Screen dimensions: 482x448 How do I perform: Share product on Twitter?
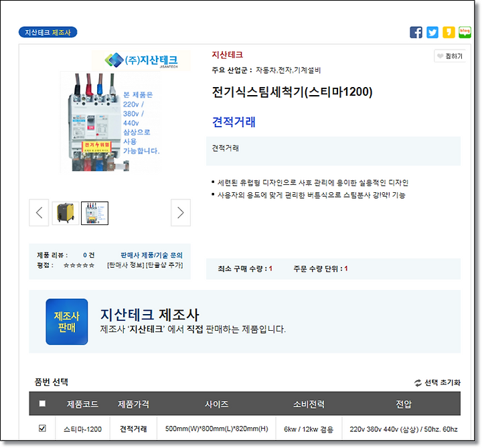pos(432,32)
